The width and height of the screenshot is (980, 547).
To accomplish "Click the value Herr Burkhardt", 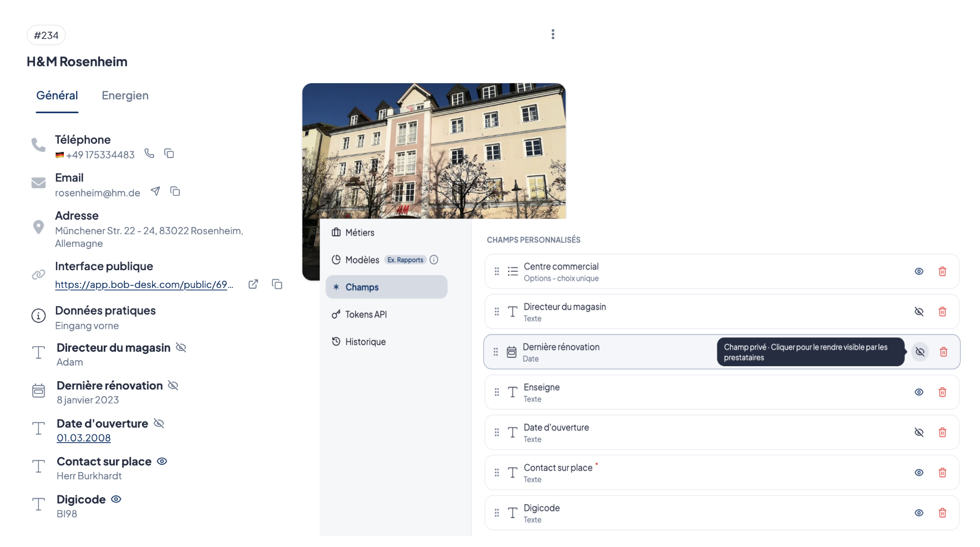I will 89,476.
